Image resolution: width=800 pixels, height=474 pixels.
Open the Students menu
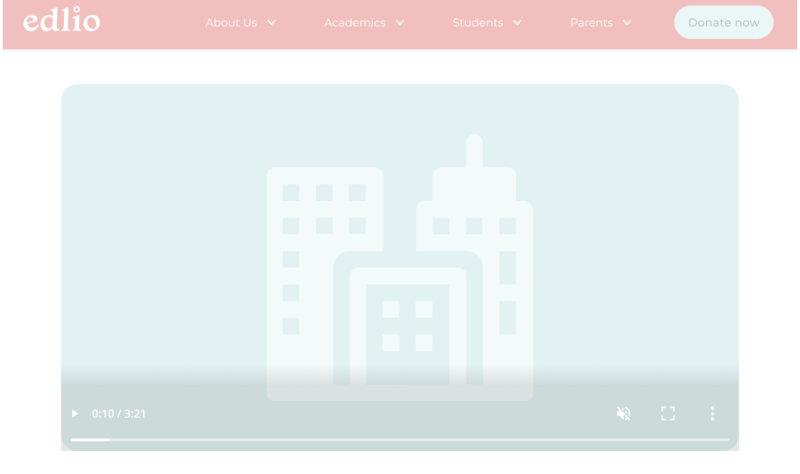[478, 23]
